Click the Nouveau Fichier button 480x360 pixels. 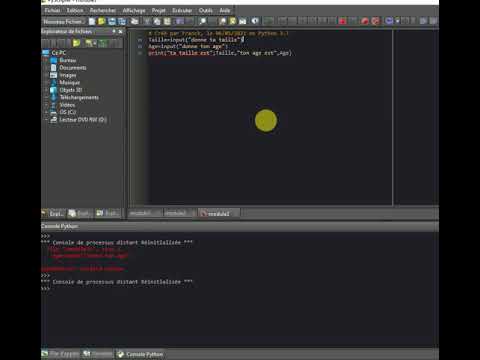coord(63,22)
